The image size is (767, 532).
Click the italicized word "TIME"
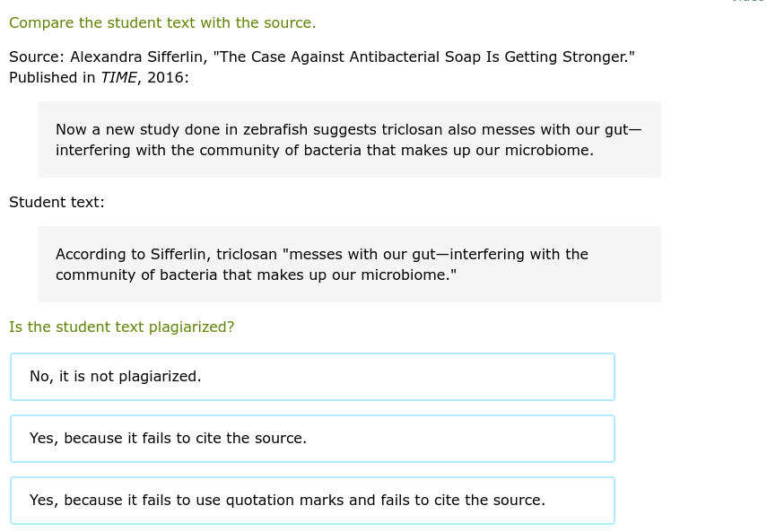(118, 77)
